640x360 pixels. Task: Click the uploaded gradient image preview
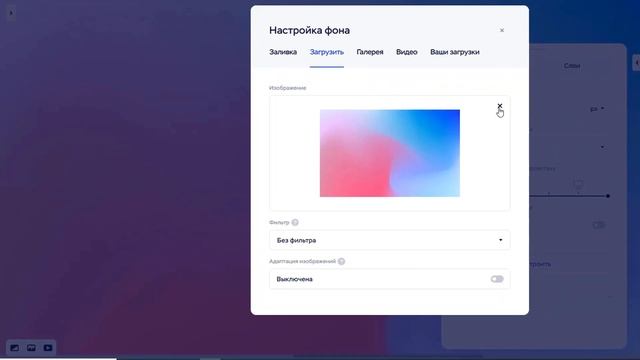pyautogui.click(x=389, y=153)
